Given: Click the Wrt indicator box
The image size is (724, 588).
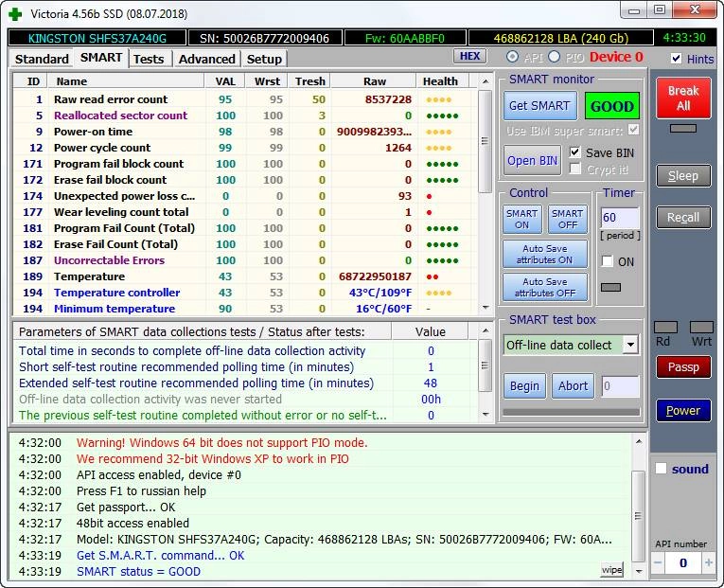Looking at the screenshot, I should click(x=701, y=328).
